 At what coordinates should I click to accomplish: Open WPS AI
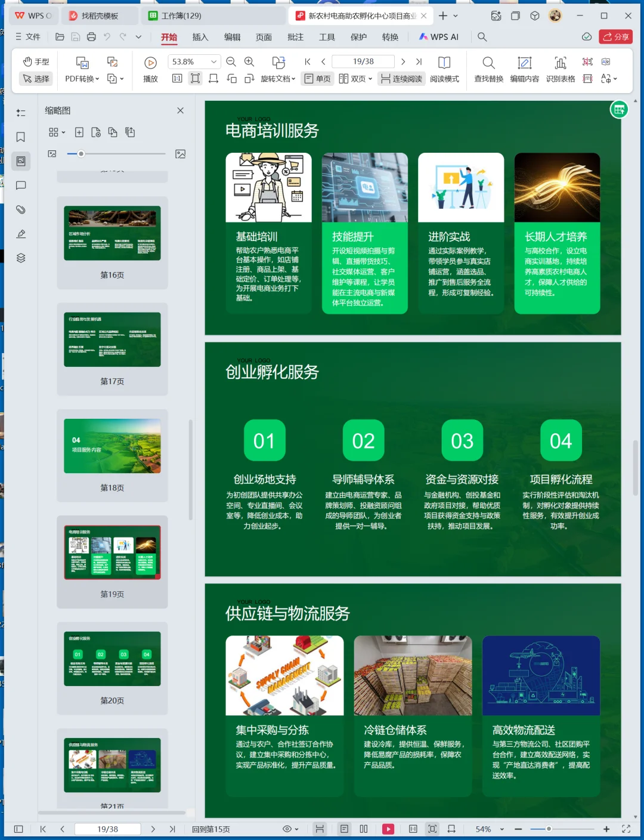coord(438,37)
